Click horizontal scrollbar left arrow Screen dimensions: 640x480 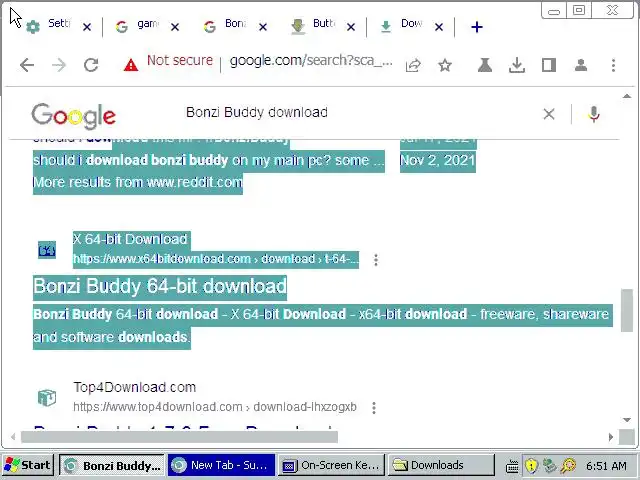13,437
